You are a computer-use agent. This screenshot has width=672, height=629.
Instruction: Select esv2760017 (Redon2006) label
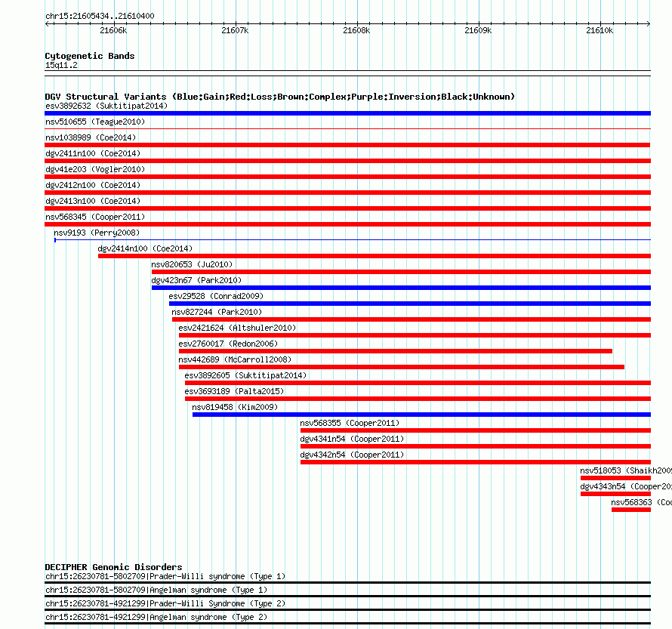[229, 344]
